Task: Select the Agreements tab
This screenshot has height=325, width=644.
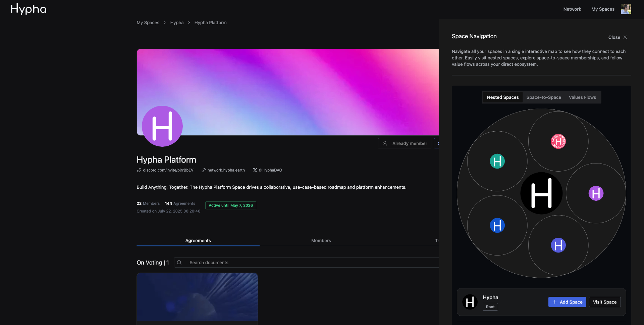Action: coord(198,241)
